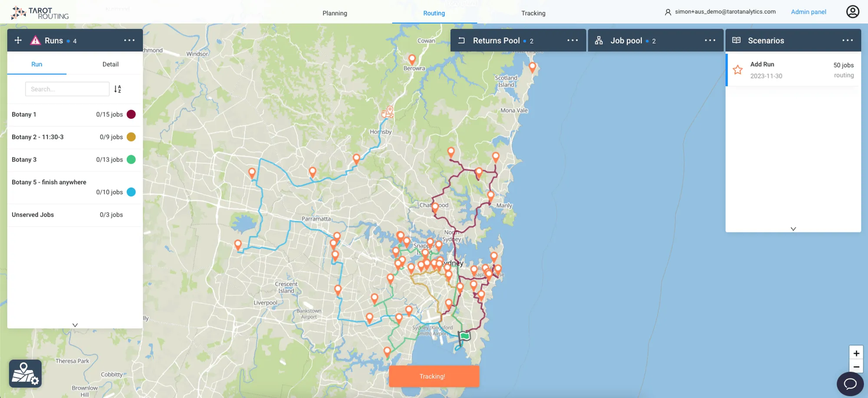This screenshot has height=398, width=868.
Task: Click the Botany 5 blue color swatch
Action: pyautogui.click(x=131, y=192)
